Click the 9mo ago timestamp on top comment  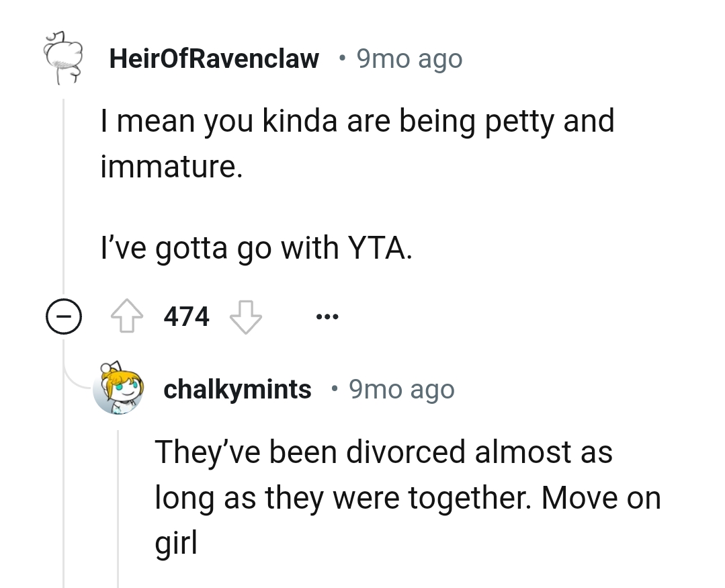(409, 58)
